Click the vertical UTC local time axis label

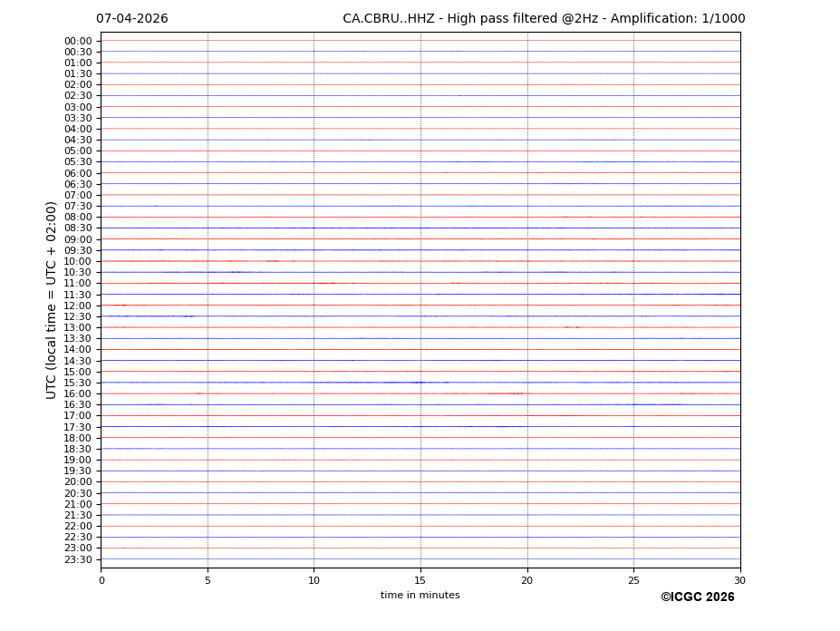click(52, 300)
